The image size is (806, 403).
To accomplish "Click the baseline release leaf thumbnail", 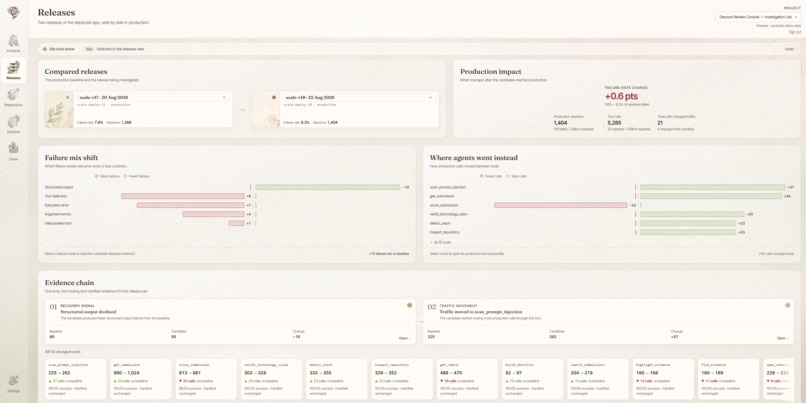I will [59, 109].
